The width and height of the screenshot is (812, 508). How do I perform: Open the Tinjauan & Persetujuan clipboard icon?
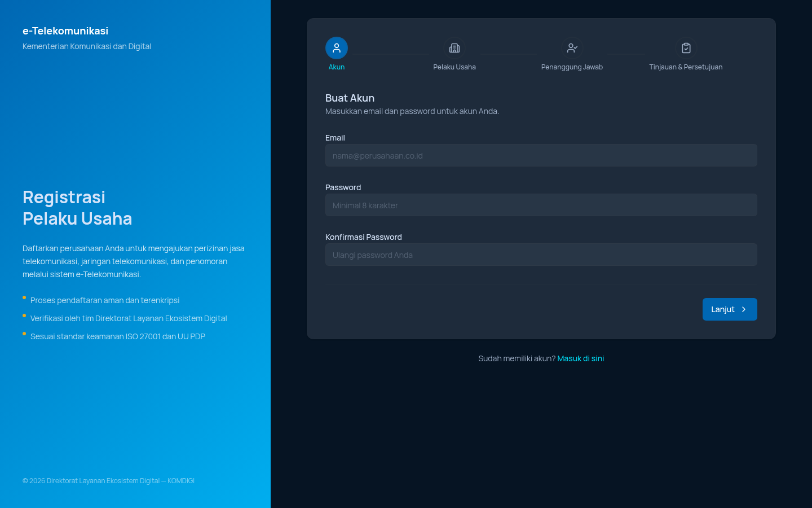(x=686, y=48)
